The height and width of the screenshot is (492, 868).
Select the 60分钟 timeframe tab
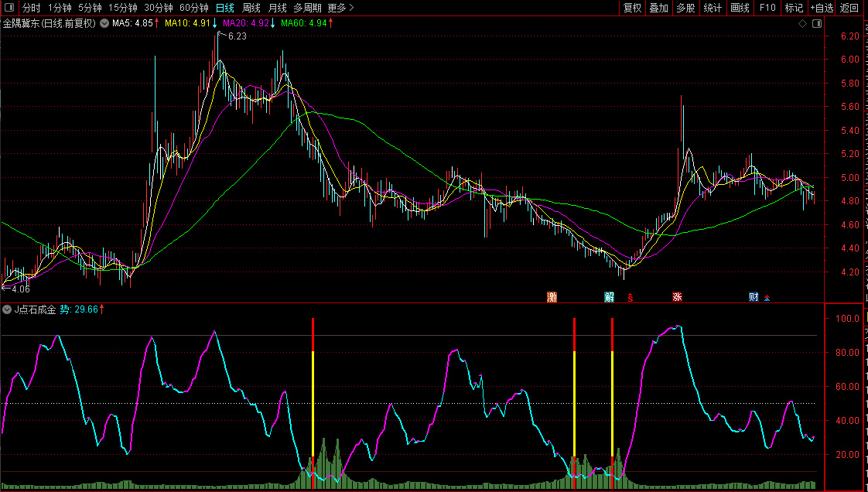coord(193,8)
